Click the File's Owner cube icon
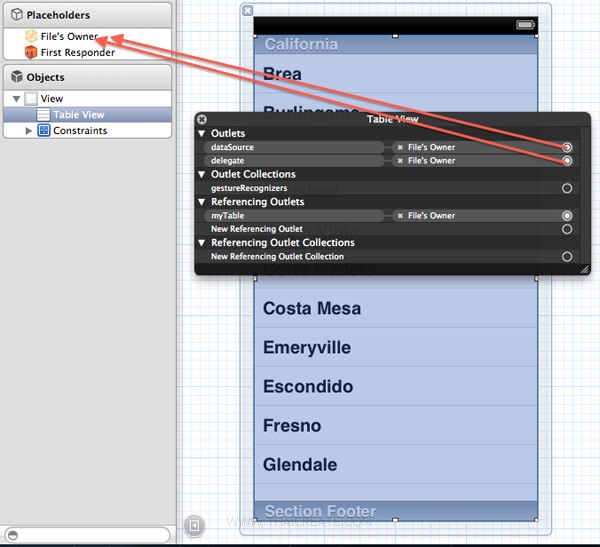The height and width of the screenshot is (547, 600). coord(31,36)
